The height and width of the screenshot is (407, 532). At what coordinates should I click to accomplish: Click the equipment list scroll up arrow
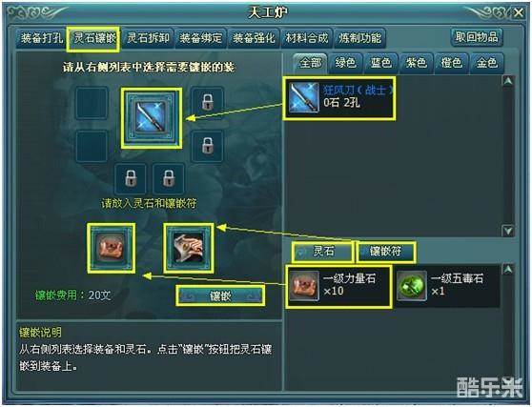tap(508, 81)
